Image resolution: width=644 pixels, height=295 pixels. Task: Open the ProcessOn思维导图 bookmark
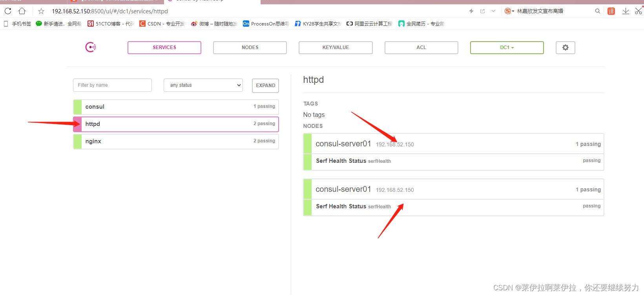pyautogui.click(x=266, y=24)
